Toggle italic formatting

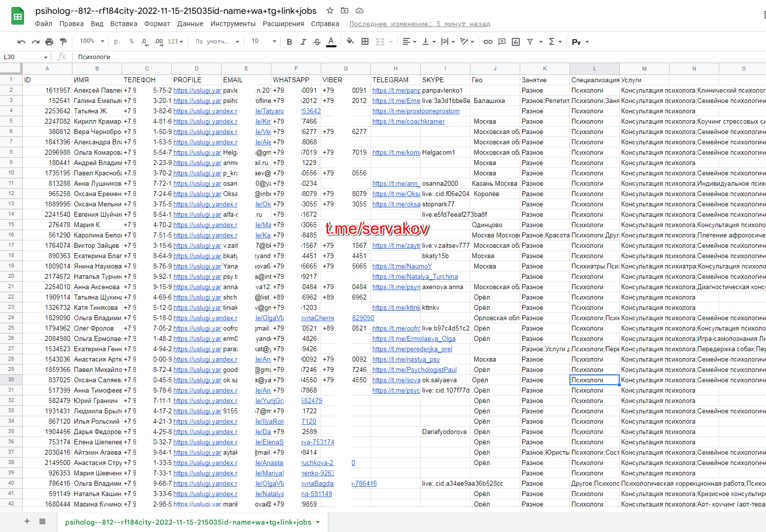(303, 42)
